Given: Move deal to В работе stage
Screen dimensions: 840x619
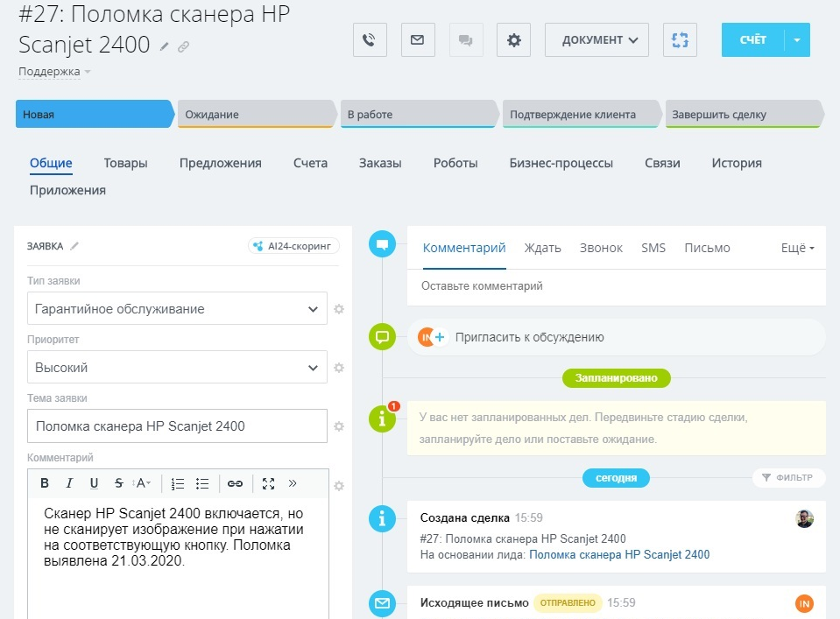Looking at the screenshot, I should coord(419,114).
